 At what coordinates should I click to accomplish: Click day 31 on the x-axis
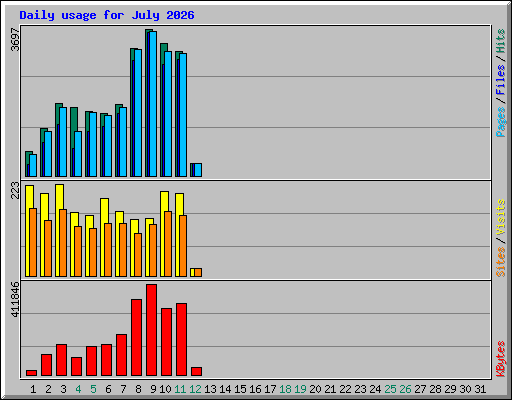[x=480, y=389]
